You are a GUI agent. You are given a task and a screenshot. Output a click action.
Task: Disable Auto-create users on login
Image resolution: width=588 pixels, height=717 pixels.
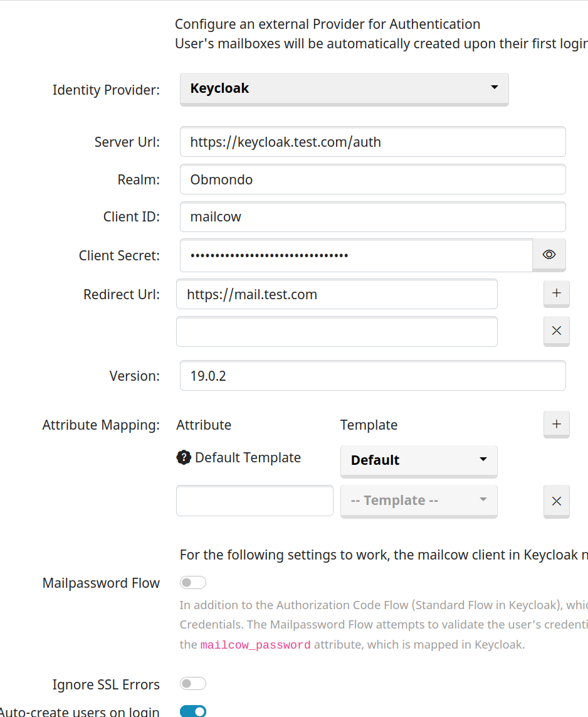(x=192, y=711)
